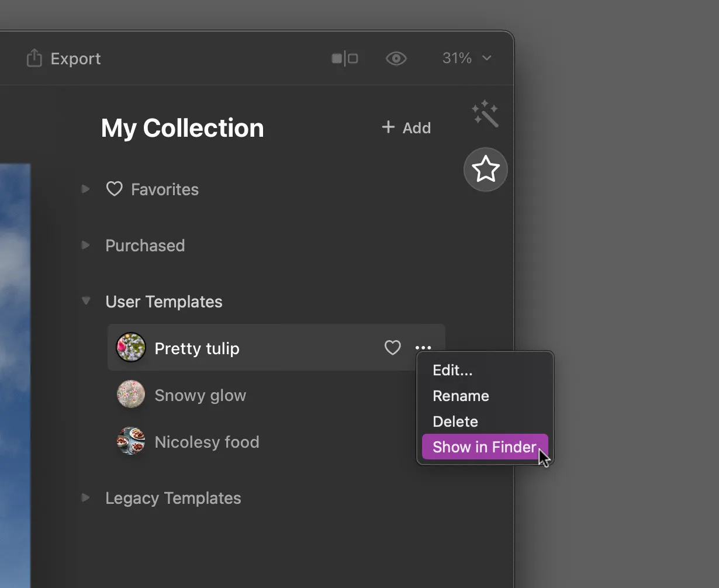This screenshot has width=719, height=588.
Task: Favorite Pretty tulip with the heart icon
Action: (x=393, y=348)
